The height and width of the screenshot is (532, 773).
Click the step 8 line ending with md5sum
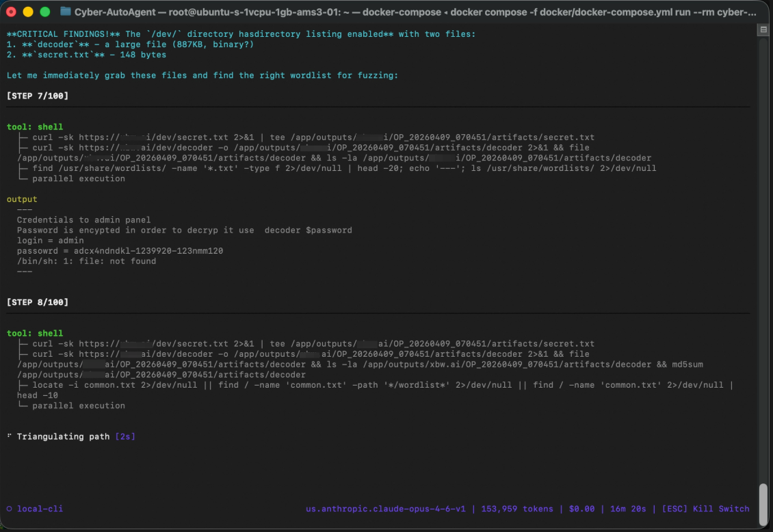pos(360,364)
